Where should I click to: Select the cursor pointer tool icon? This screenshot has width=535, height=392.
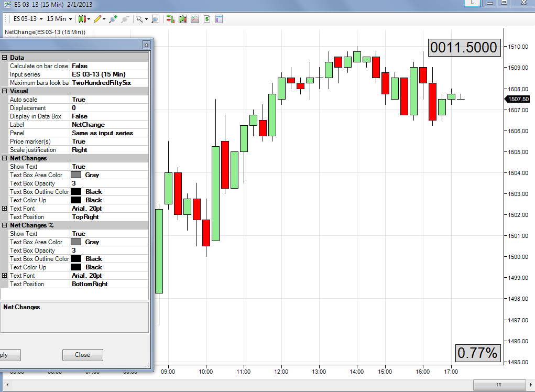click(x=139, y=19)
